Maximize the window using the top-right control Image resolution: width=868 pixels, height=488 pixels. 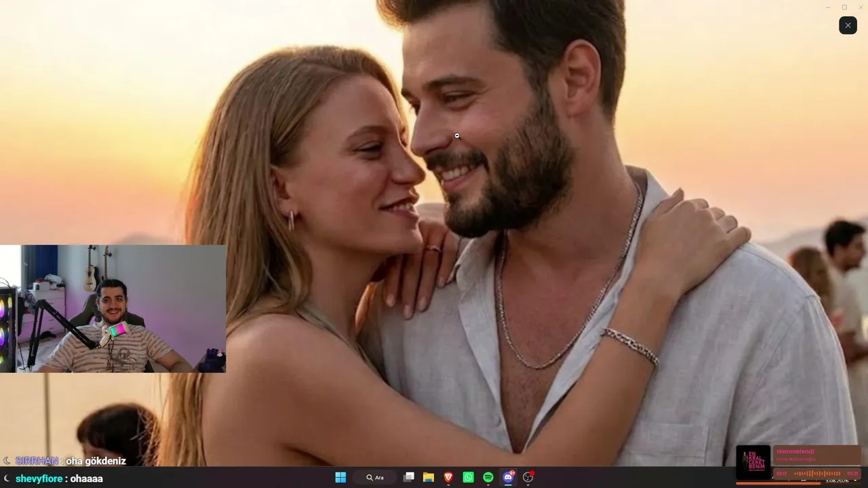click(844, 7)
